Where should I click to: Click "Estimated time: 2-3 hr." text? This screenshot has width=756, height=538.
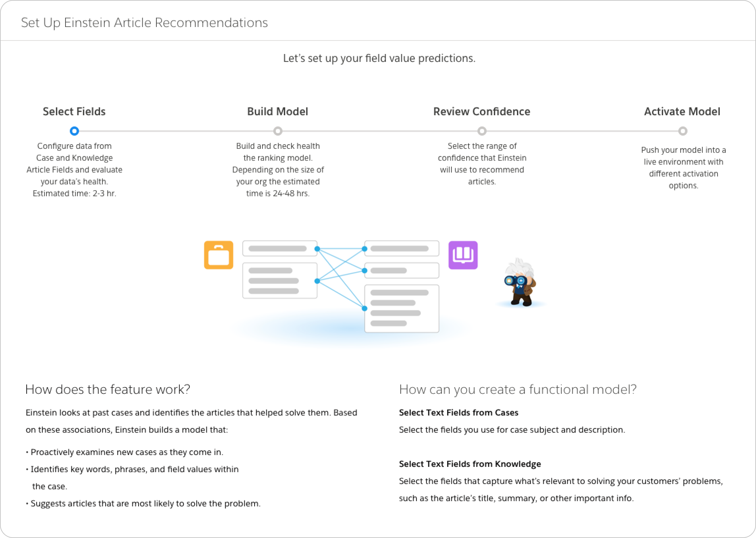pos(74,194)
